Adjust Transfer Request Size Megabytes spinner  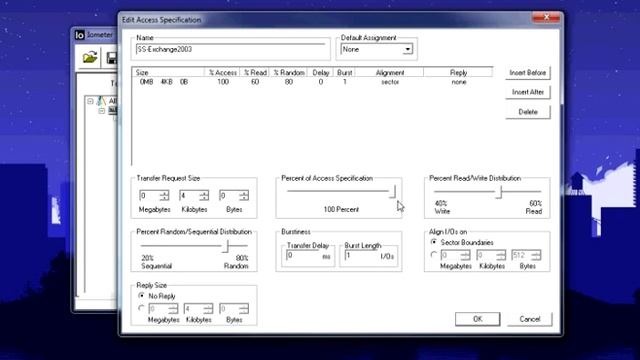pos(164,196)
